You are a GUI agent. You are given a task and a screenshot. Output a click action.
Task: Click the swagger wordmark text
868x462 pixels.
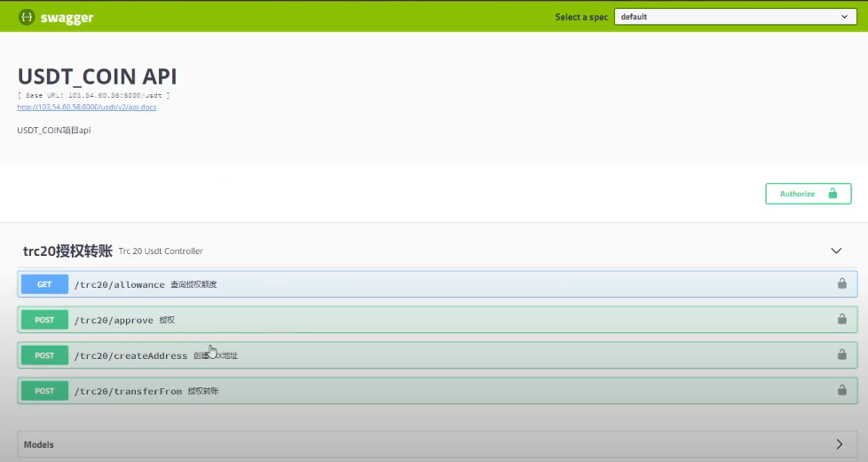tap(67, 18)
